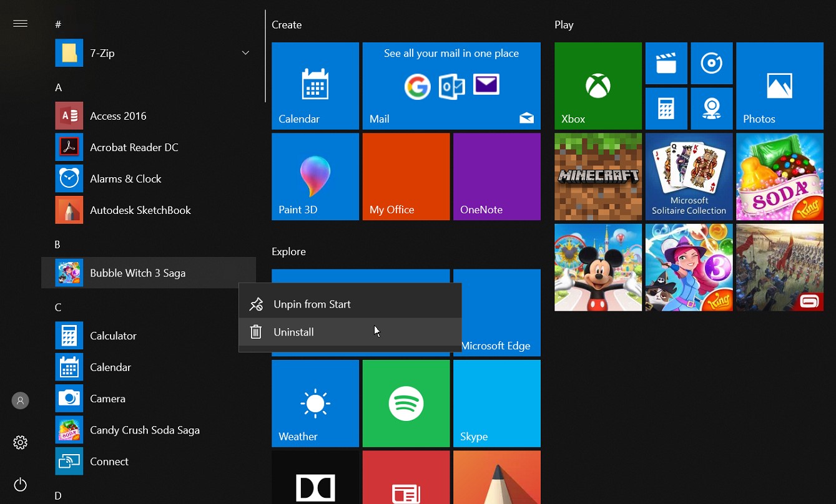Viewport: 836px width, 504px height.
Task: Launch Acrobat Reader DC from list
Action: click(149, 147)
